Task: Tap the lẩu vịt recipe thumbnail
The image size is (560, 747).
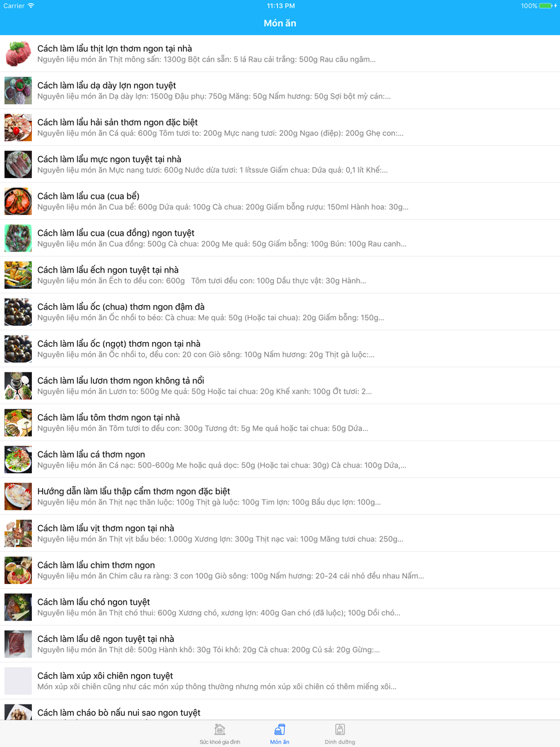Action: tap(18, 533)
